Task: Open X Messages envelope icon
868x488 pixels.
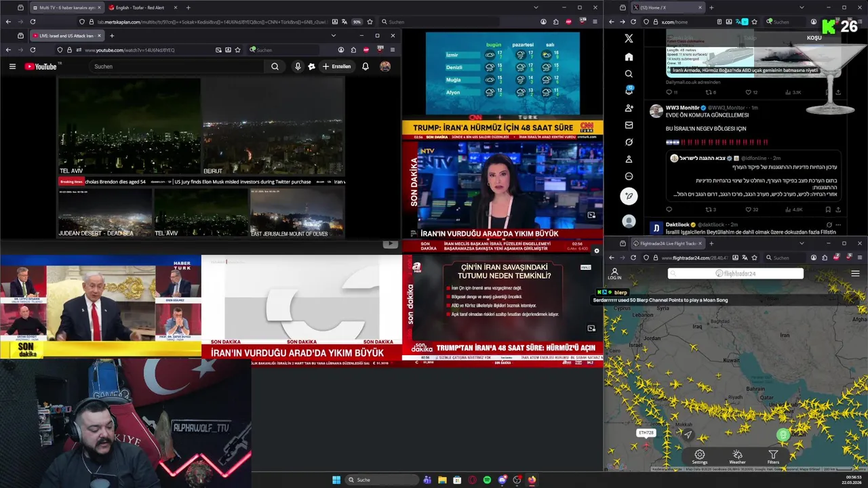Action: (x=629, y=125)
